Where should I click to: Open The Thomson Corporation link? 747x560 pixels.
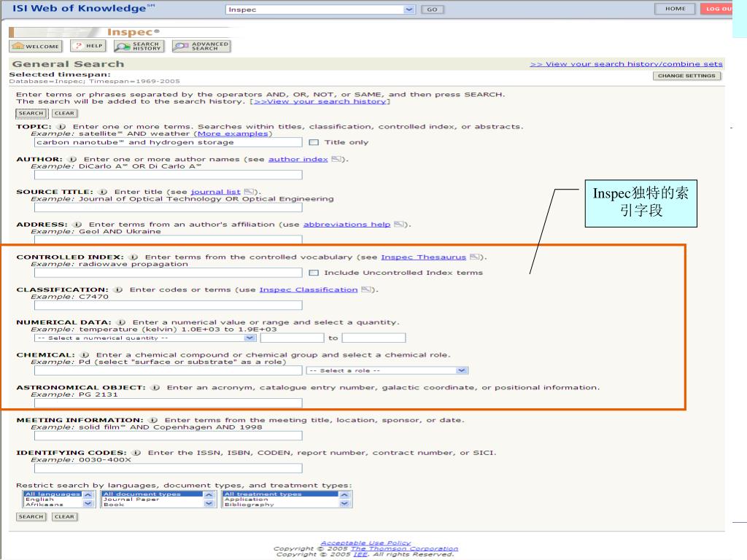point(404,548)
